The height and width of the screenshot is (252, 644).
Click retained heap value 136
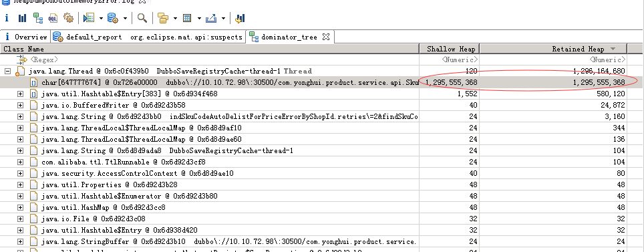(619, 139)
